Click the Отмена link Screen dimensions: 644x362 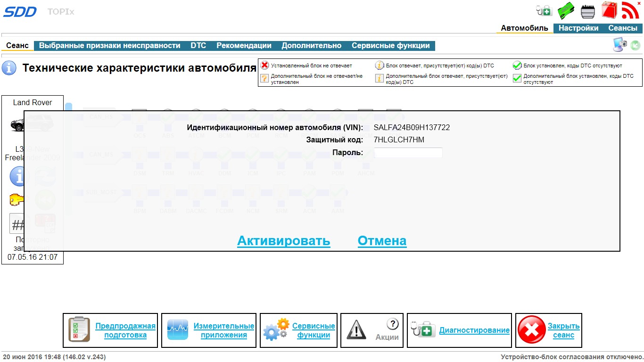pos(382,241)
